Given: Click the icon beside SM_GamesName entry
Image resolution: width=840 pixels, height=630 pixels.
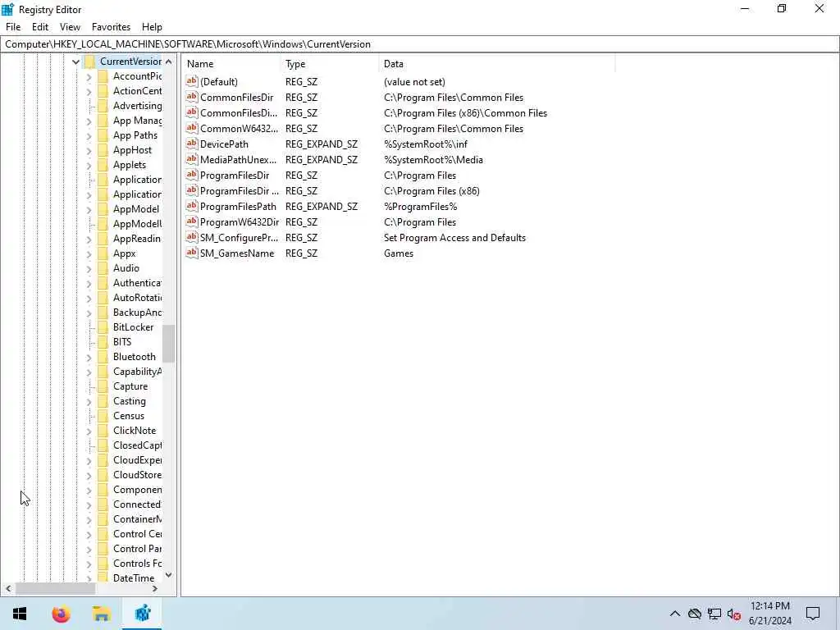Looking at the screenshot, I should [x=192, y=253].
